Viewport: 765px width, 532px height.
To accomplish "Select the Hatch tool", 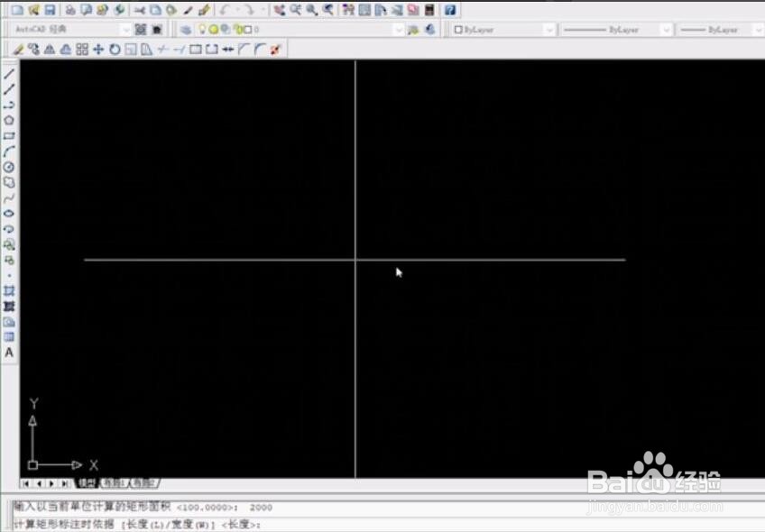I will click(x=9, y=291).
